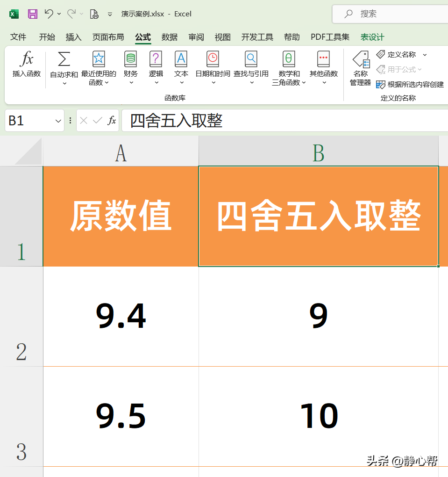Cancel entry with the X icon

pyautogui.click(x=84, y=121)
